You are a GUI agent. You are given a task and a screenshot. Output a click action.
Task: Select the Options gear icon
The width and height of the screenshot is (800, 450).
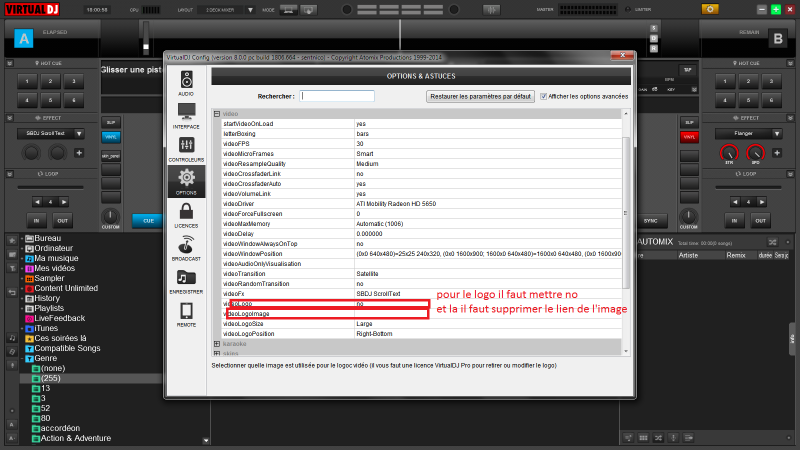click(x=186, y=183)
